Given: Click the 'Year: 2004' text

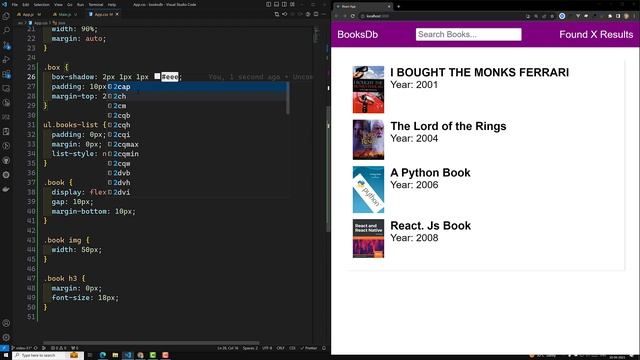Looking at the screenshot, I should click(414, 139).
